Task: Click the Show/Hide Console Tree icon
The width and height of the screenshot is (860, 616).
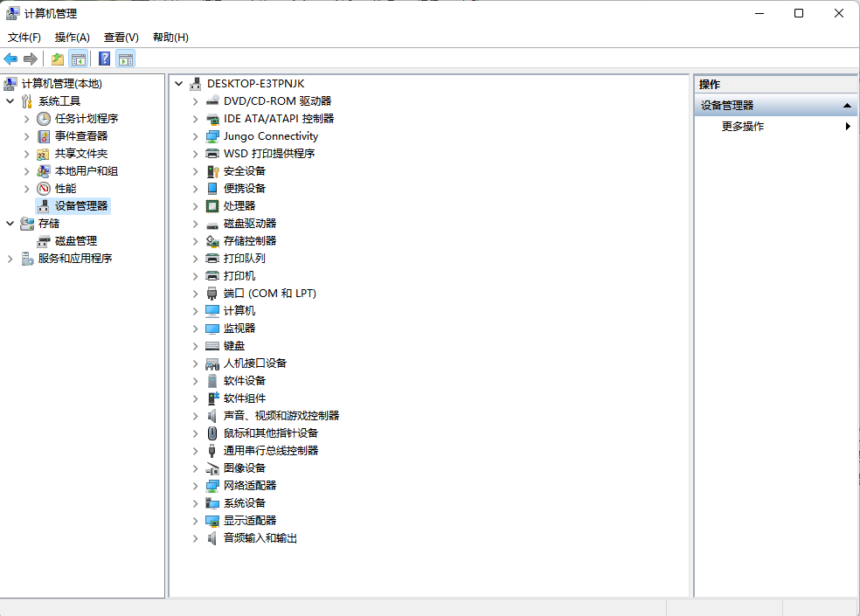Action: point(79,59)
